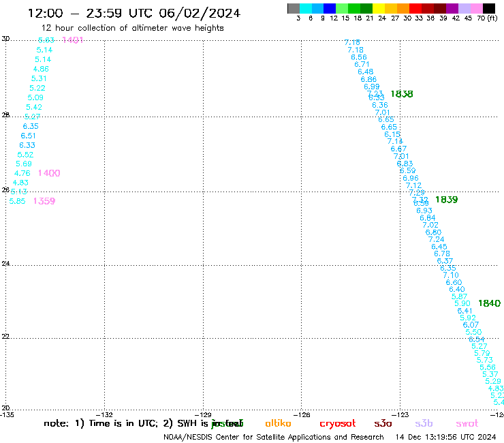Click the '70 (ft)' color scale label
Viewport: 504px width, 443px height.
pos(487,18)
